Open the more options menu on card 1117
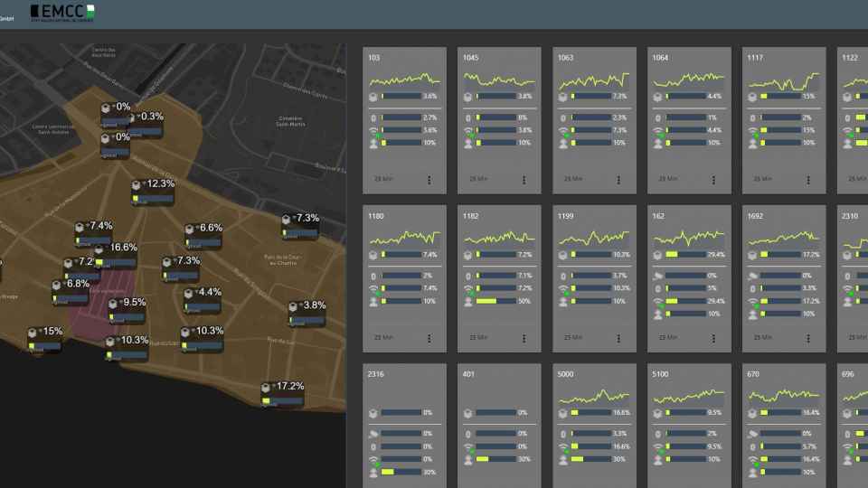This screenshot has height=488, width=868. tap(808, 180)
